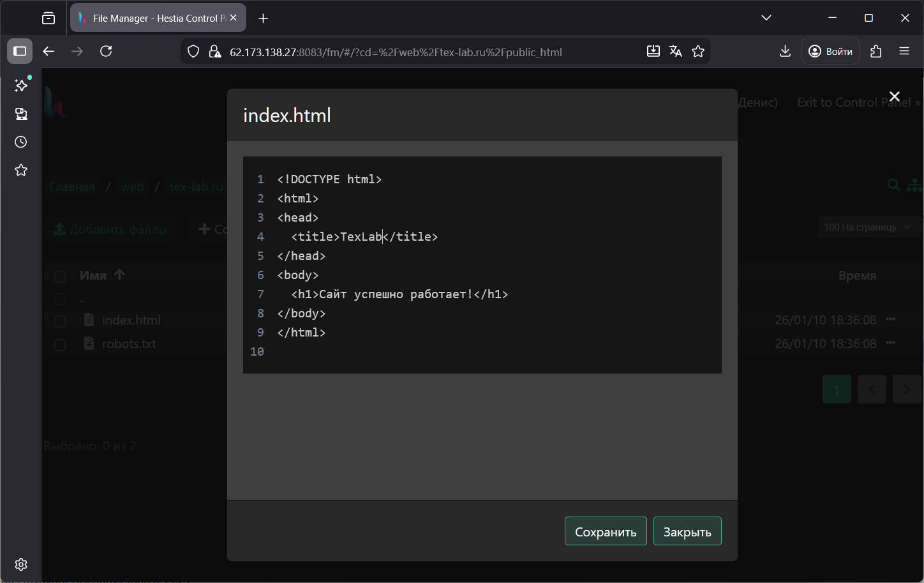
Task: Open the AI sparkle sidebar panel
Action: (x=21, y=86)
